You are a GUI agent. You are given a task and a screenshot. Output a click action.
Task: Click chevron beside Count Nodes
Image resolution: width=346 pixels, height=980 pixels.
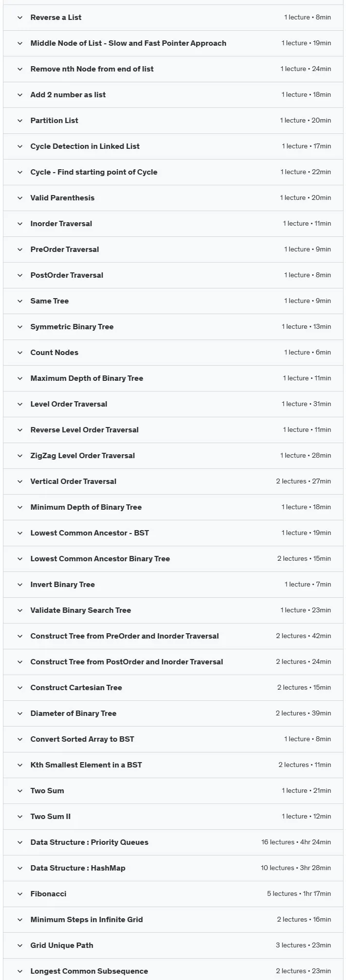20,353
